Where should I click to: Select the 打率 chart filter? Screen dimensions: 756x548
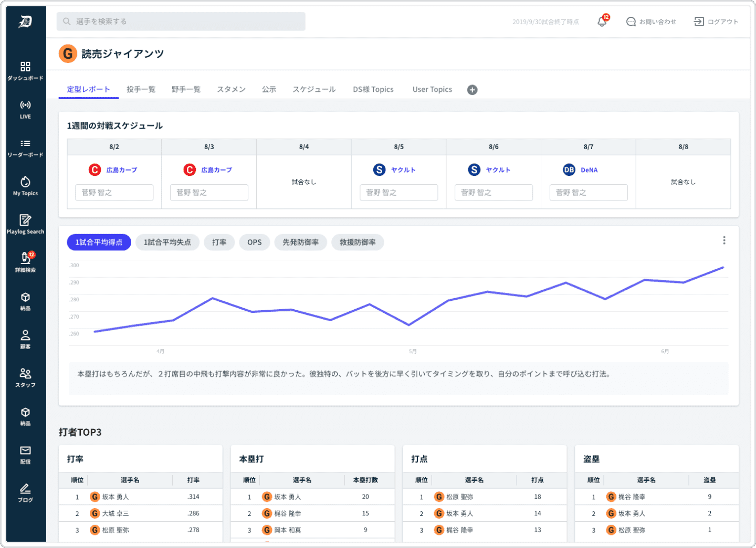click(219, 243)
